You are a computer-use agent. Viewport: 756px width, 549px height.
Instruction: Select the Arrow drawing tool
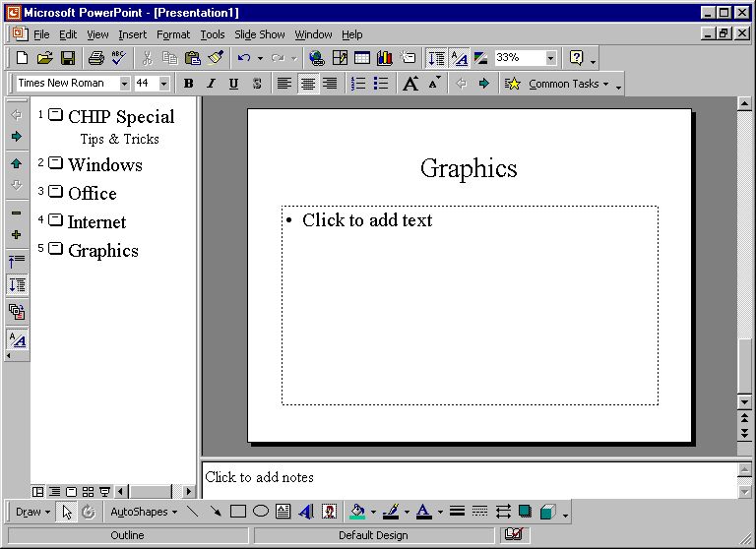216,512
